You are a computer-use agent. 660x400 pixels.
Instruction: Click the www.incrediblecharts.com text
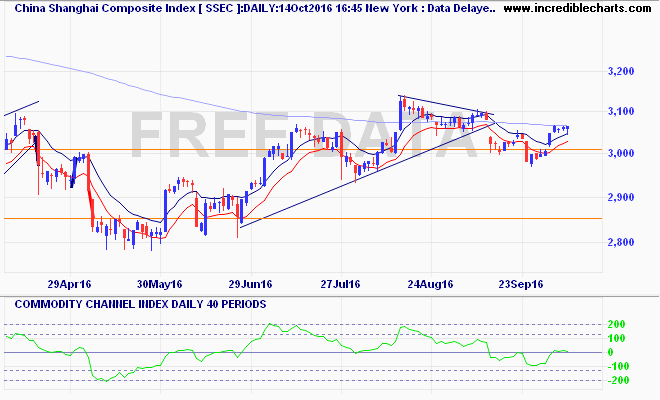578,8
